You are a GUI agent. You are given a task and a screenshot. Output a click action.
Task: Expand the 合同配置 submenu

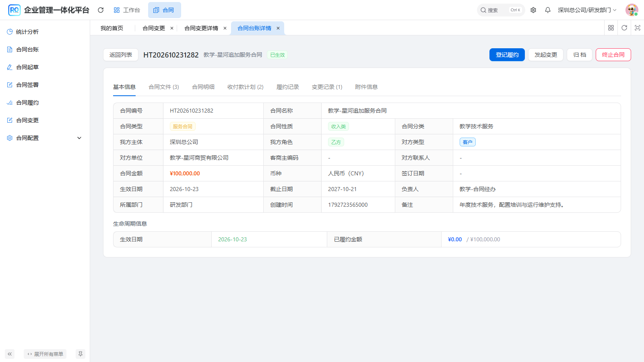click(x=45, y=138)
